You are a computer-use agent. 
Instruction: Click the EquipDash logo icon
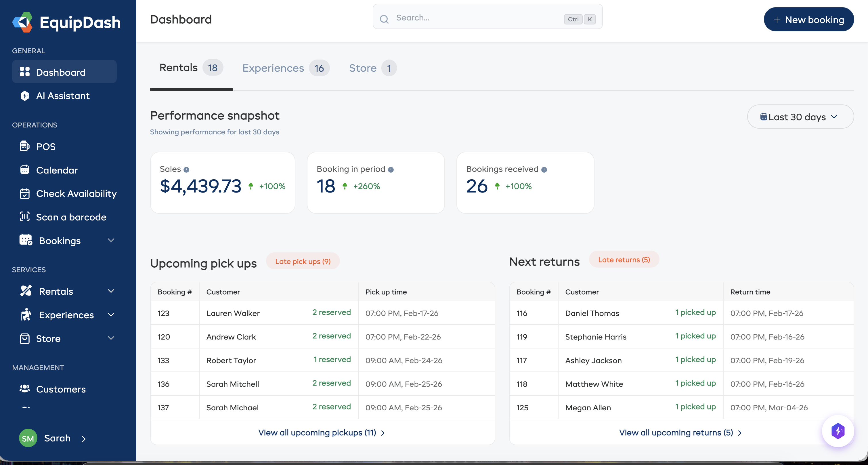[22, 22]
